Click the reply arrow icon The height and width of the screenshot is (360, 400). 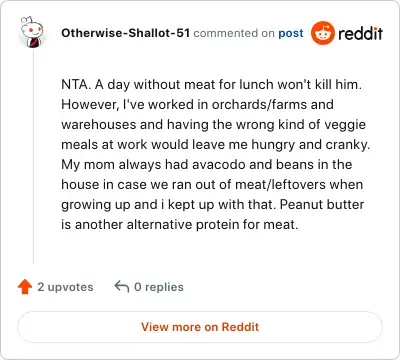(122, 286)
